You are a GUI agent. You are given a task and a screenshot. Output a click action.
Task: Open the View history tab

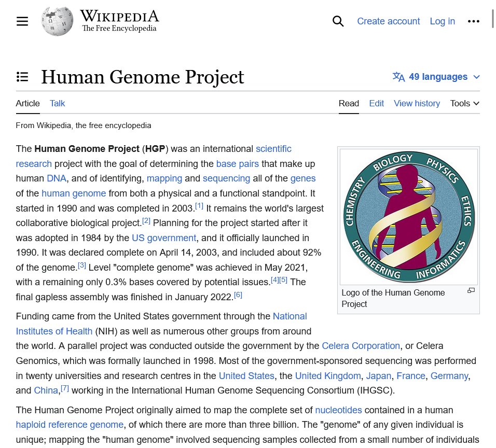click(x=417, y=103)
